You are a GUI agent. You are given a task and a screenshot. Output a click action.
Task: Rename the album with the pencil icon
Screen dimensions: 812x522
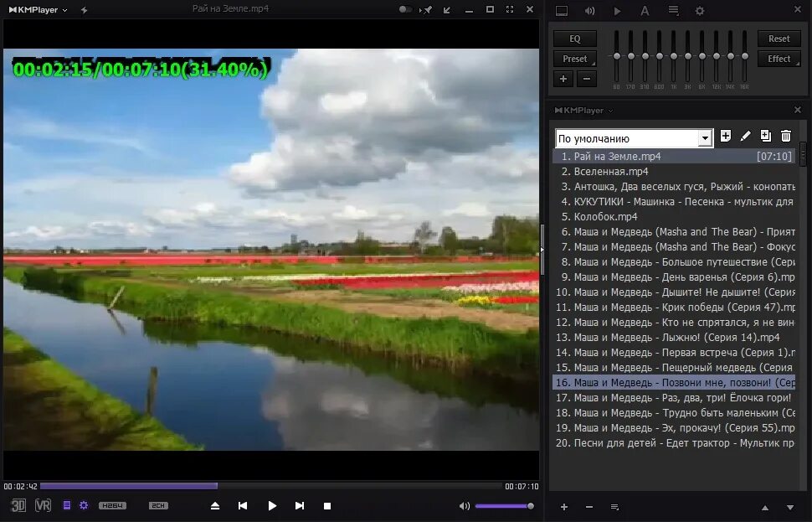pyautogui.click(x=746, y=136)
